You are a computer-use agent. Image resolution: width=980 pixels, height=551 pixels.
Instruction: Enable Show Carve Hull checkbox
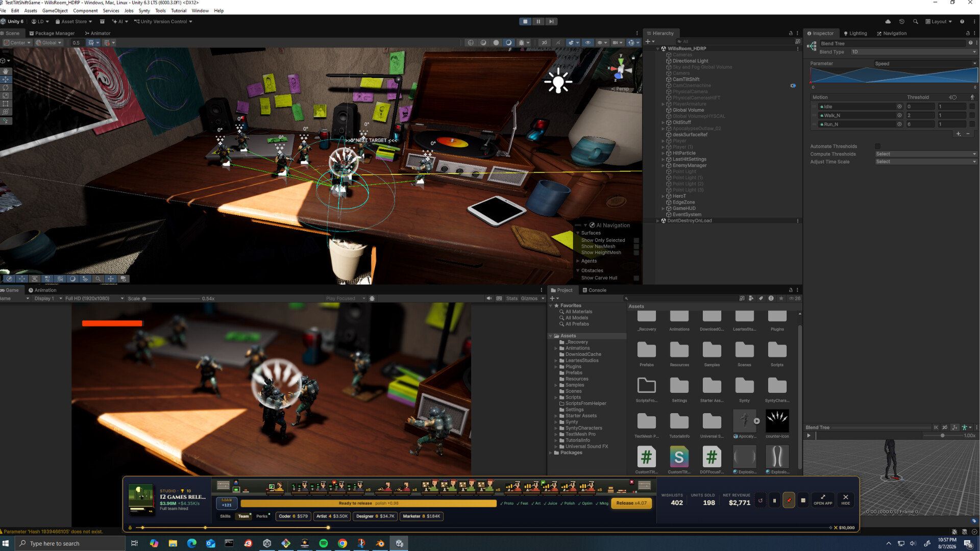point(636,278)
